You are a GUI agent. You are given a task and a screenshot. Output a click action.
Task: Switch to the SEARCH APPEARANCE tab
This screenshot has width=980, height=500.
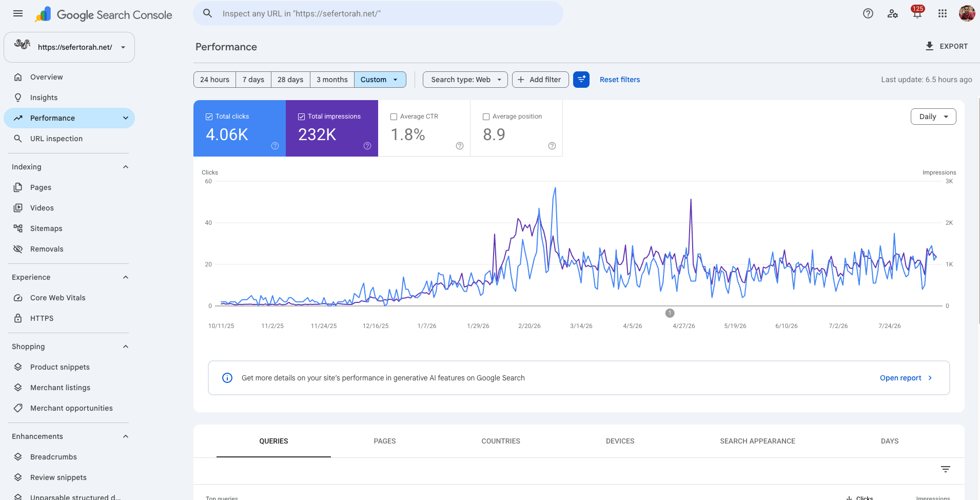[x=757, y=441]
